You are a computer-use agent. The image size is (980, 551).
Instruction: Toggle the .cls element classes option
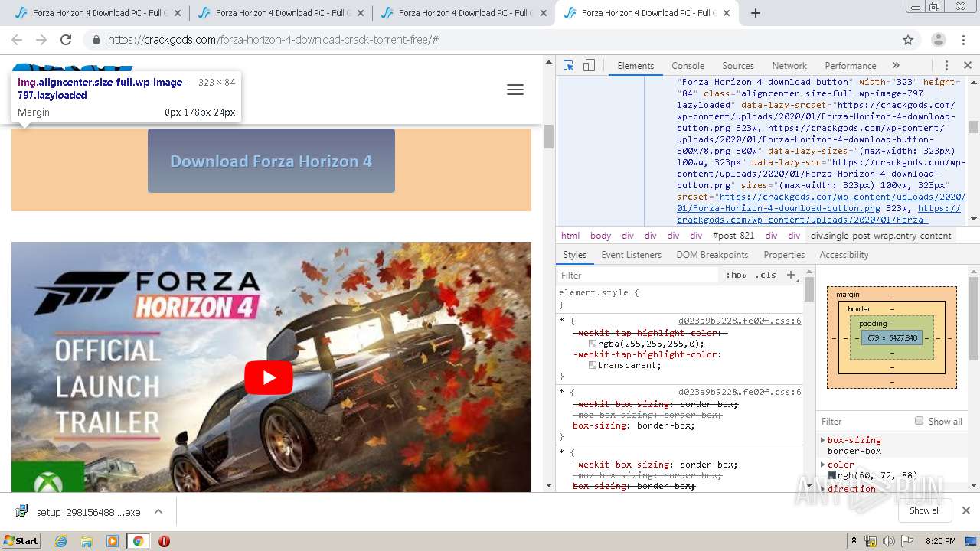pos(766,275)
